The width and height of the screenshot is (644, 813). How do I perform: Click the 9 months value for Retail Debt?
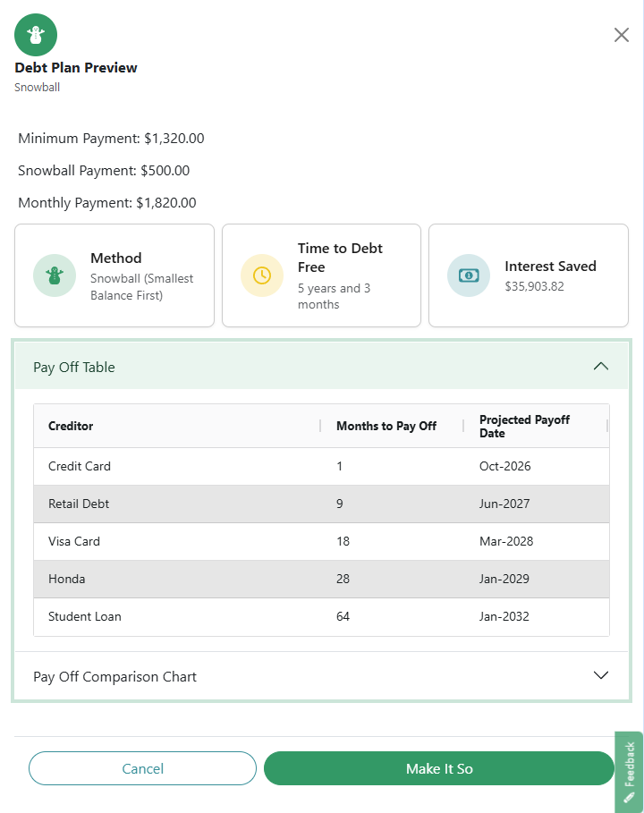(340, 504)
